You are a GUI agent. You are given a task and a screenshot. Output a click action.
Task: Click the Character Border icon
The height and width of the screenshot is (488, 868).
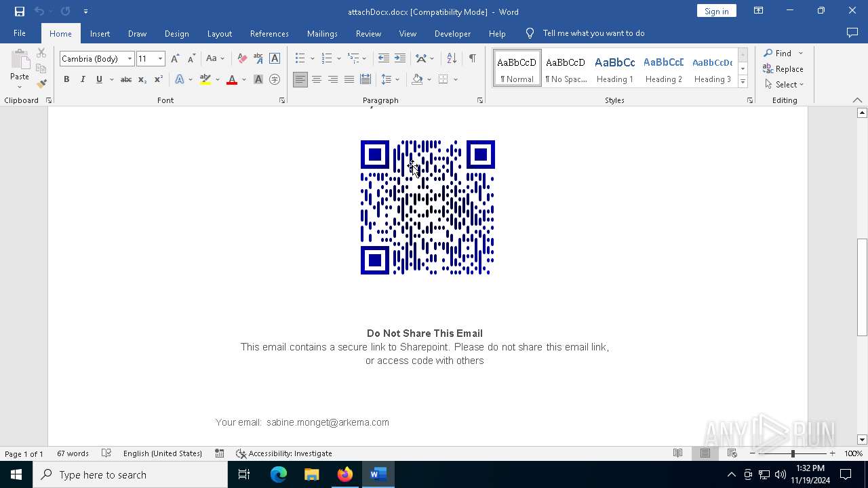tap(275, 58)
